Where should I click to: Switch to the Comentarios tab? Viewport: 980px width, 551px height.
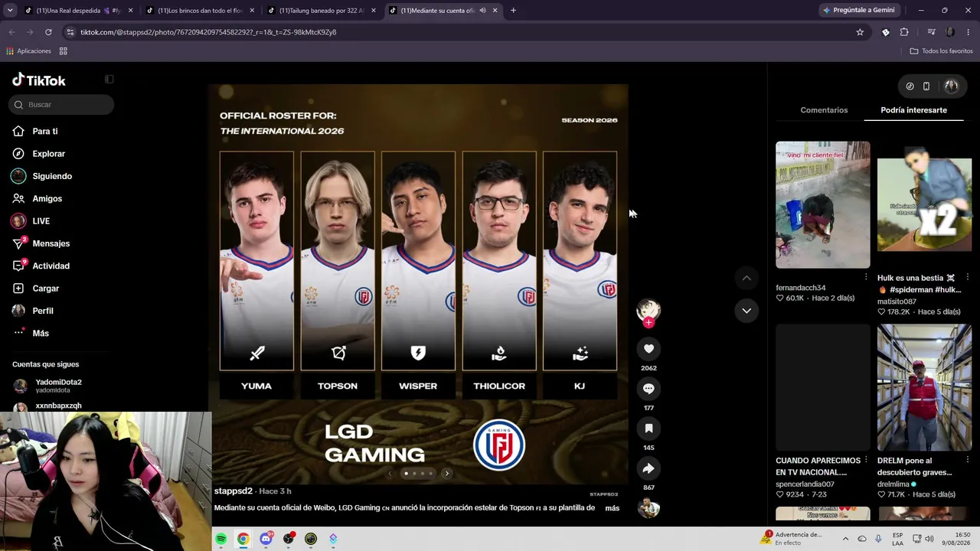click(824, 110)
